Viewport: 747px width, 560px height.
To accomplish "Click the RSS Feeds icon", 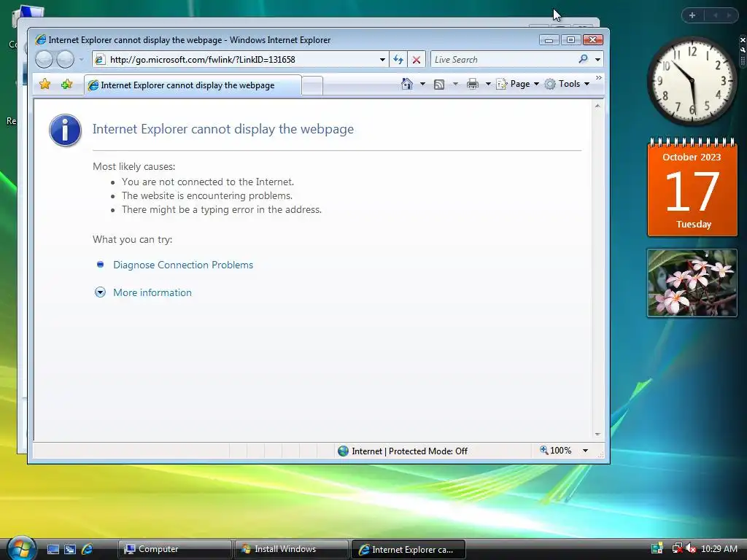I will coord(439,85).
